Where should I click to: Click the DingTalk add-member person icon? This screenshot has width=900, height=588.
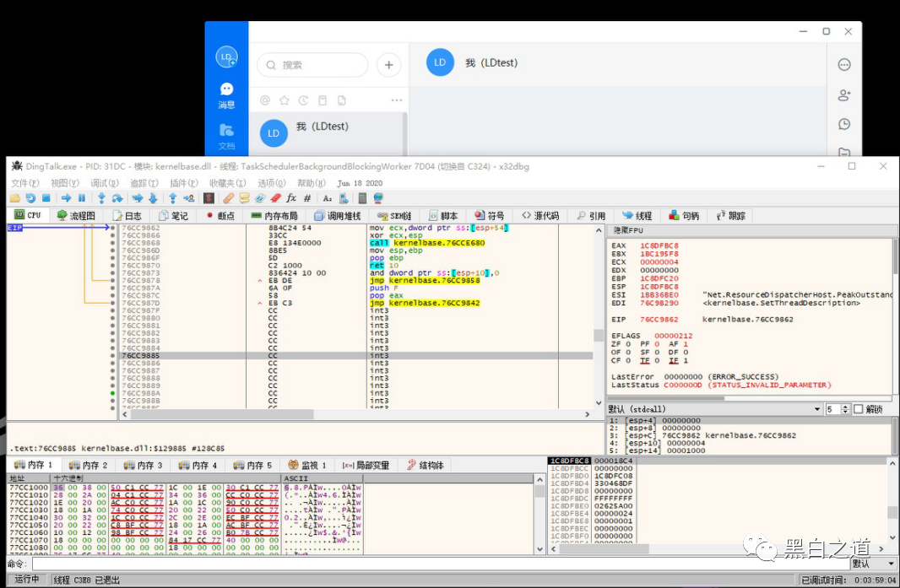pos(843,95)
